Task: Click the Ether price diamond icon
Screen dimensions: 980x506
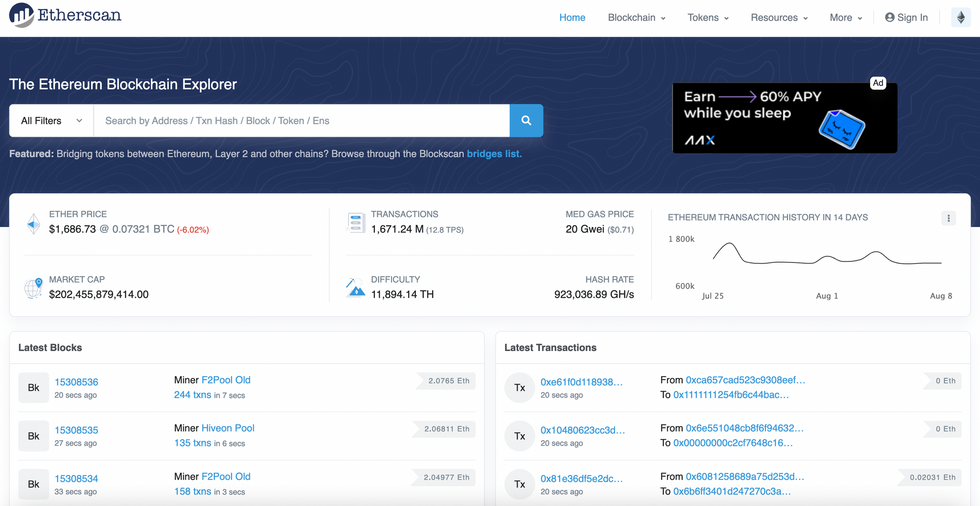Action: [34, 224]
